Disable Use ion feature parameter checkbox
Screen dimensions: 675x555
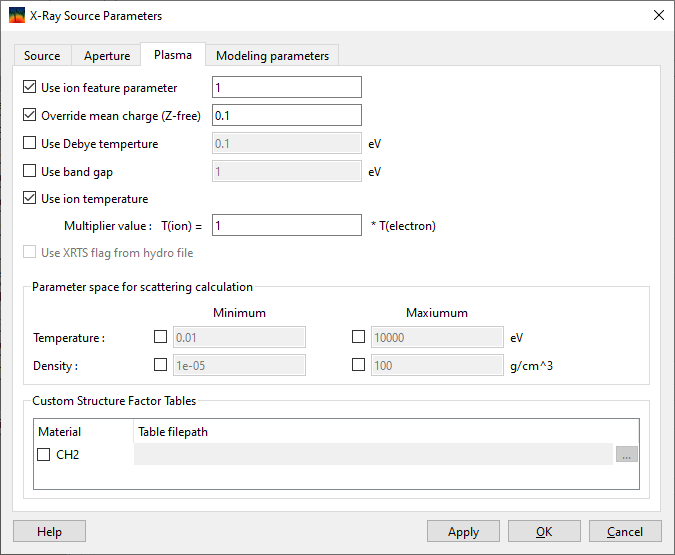(x=29, y=88)
